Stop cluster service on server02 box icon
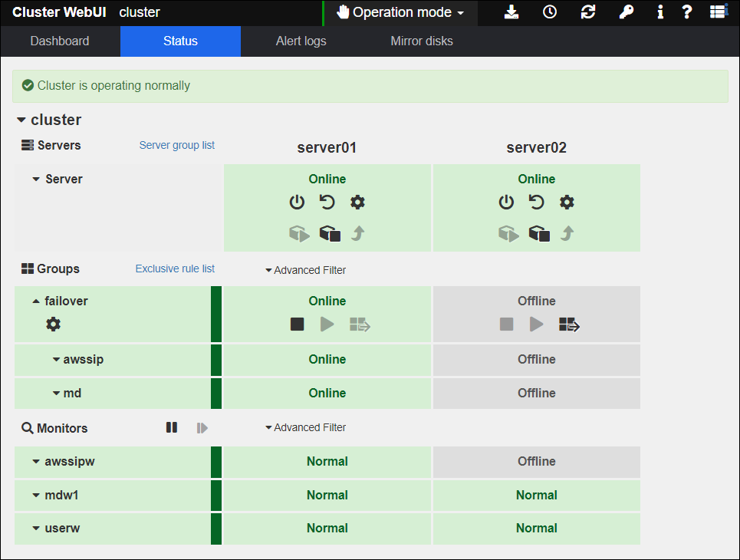The height and width of the screenshot is (560, 740). tap(539, 233)
